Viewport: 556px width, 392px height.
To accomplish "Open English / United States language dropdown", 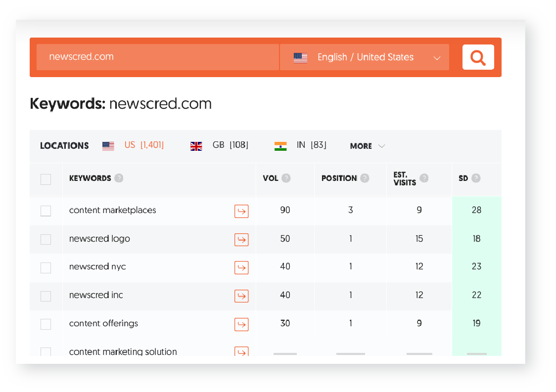I will pyautogui.click(x=365, y=57).
